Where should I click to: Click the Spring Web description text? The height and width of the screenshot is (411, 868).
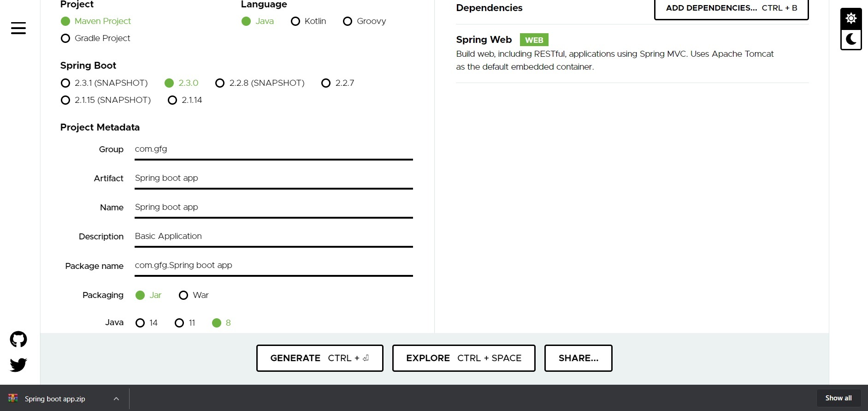click(615, 60)
